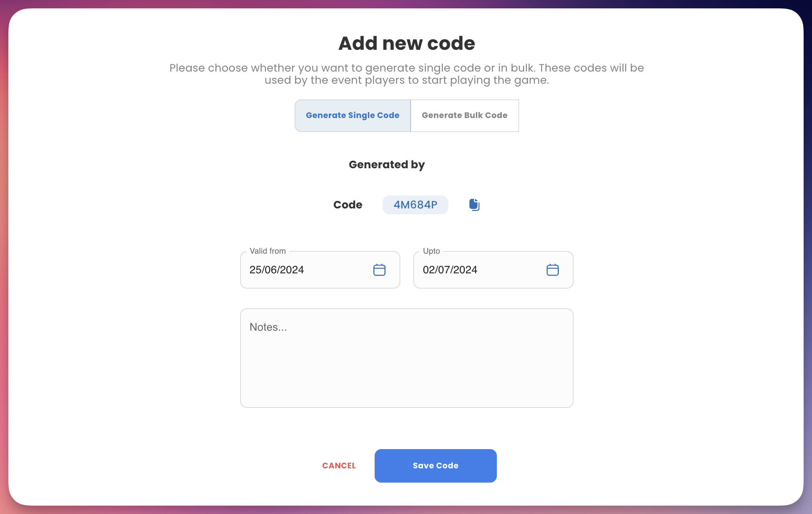Click the description paragraph under the heading
This screenshot has width=812, height=514.
tap(406, 74)
